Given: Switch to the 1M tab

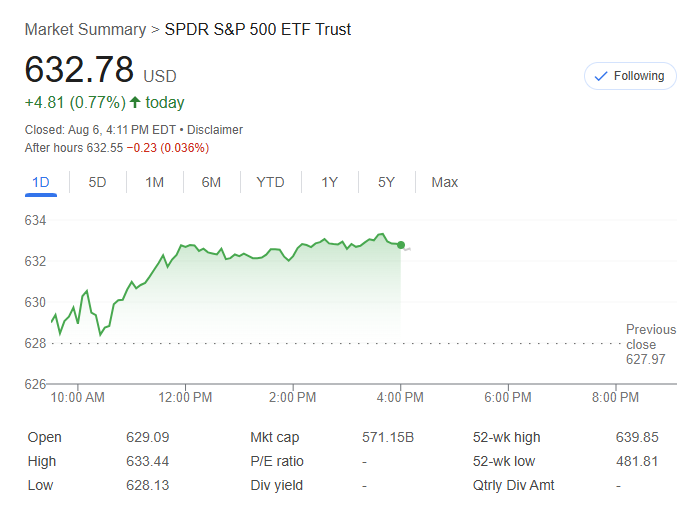Looking at the screenshot, I should 154,182.
